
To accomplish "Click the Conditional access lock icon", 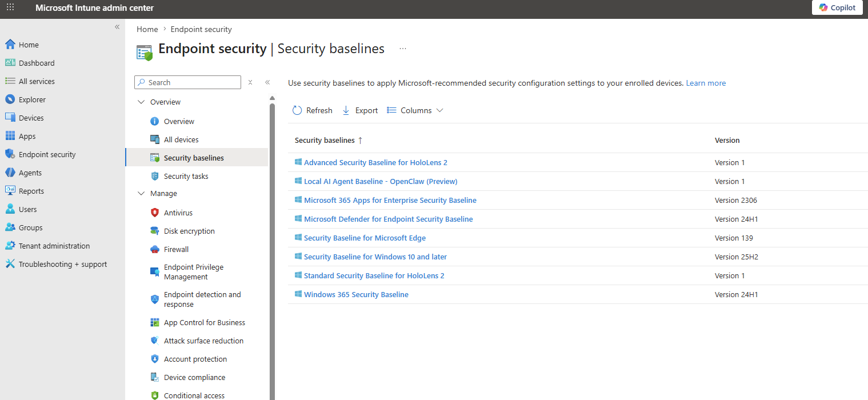I will (154, 395).
